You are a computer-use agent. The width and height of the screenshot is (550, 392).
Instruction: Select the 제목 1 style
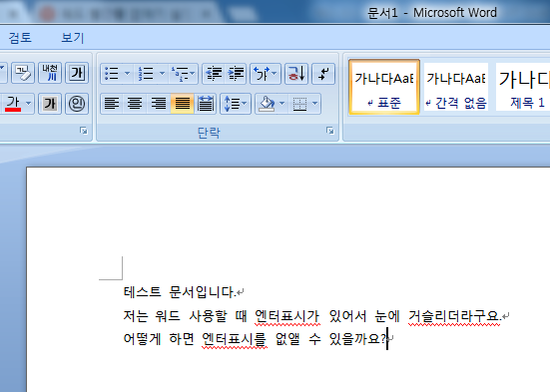coord(523,87)
